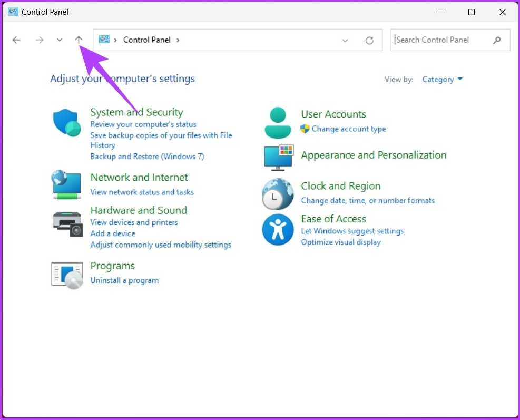Open Appearance and Personalization monitor icon
The image size is (520, 420).
click(x=278, y=157)
